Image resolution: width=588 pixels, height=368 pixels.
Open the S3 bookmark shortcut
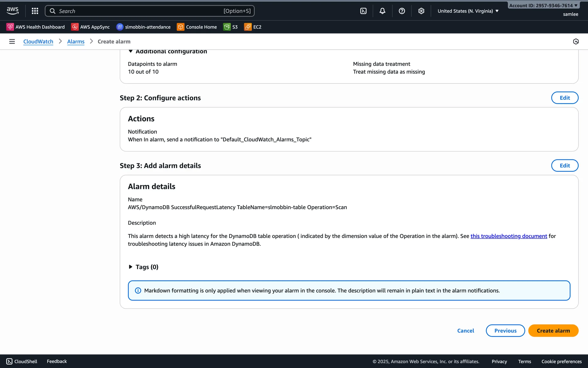pyautogui.click(x=231, y=27)
